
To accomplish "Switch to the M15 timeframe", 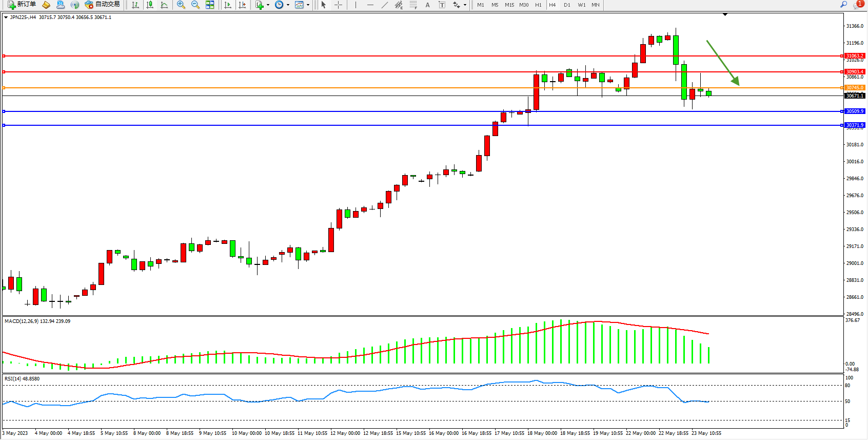I will pos(509,5).
